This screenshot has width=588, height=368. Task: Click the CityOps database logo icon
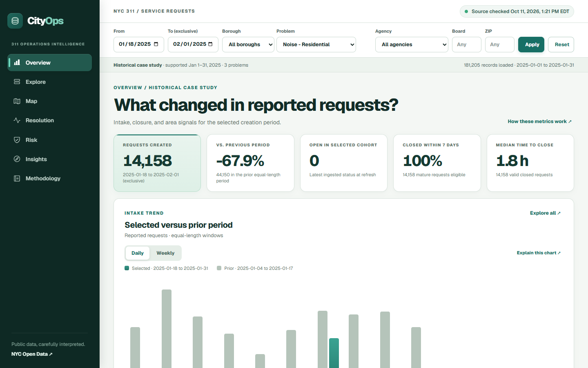click(x=15, y=21)
